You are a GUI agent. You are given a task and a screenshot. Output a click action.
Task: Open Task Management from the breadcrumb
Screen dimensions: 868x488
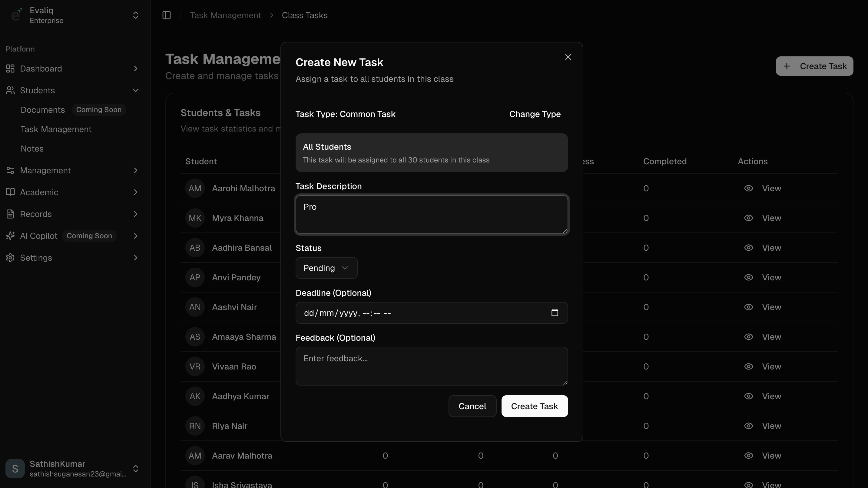(225, 15)
